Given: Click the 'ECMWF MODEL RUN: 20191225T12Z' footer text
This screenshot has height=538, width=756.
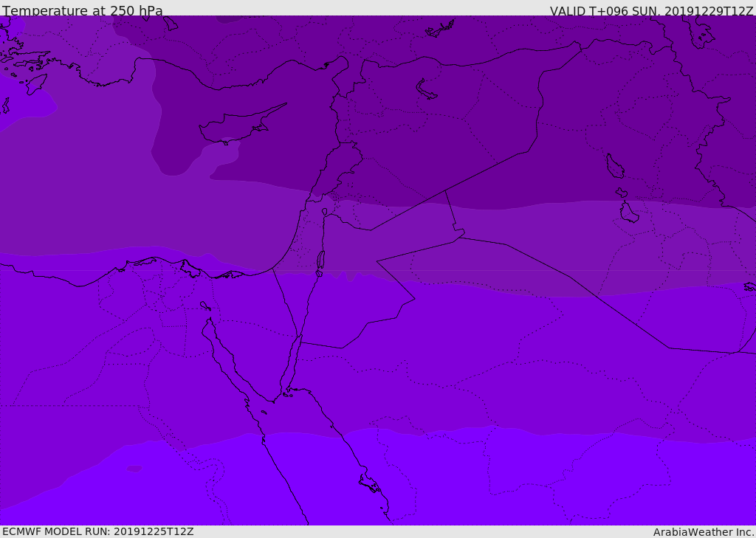Looking at the screenshot, I should point(98,531).
